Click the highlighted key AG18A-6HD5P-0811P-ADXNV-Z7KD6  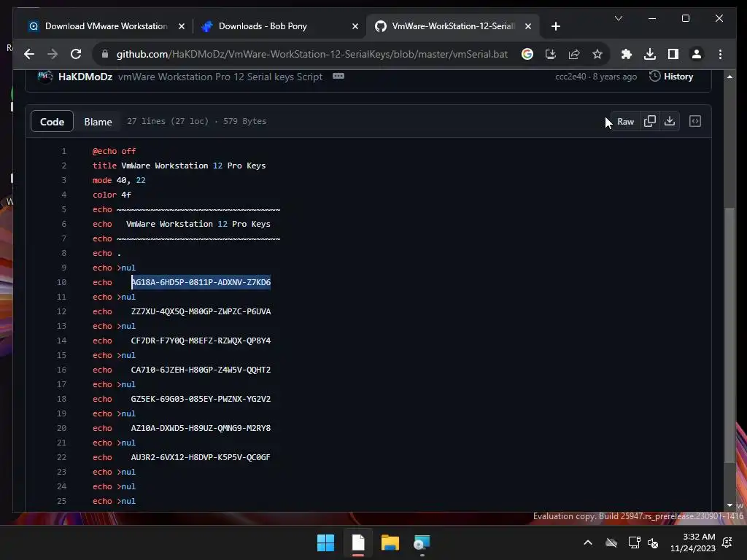pyautogui.click(x=201, y=282)
